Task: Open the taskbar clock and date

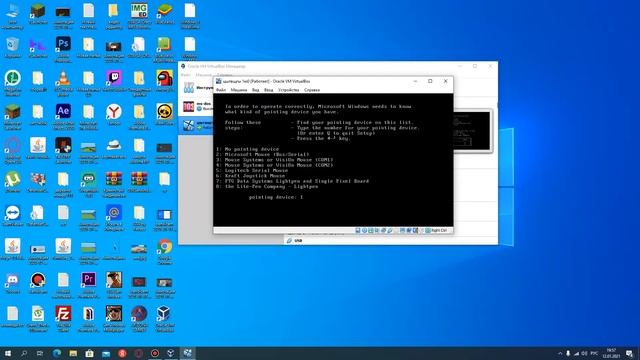Action: tap(611, 353)
